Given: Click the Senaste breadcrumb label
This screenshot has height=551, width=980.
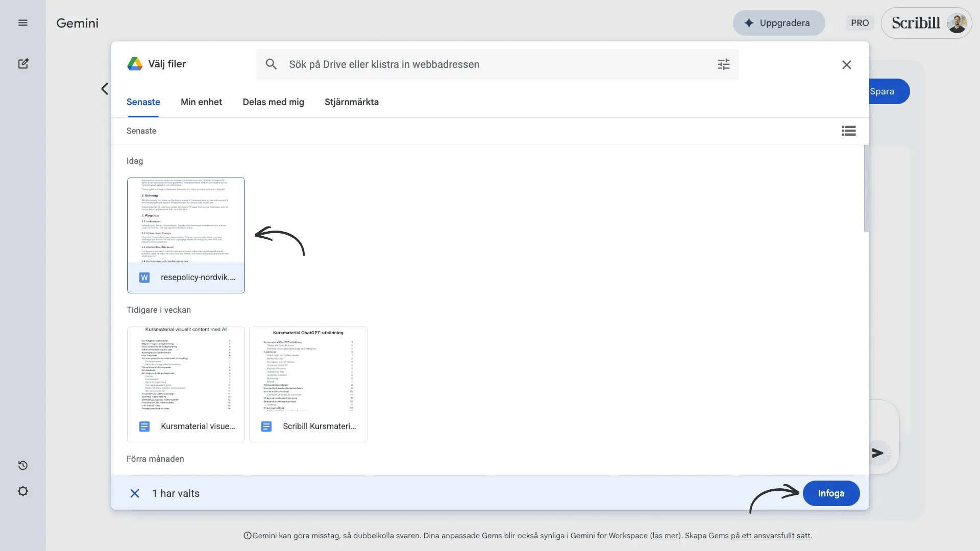Looking at the screenshot, I should point(141,131).
